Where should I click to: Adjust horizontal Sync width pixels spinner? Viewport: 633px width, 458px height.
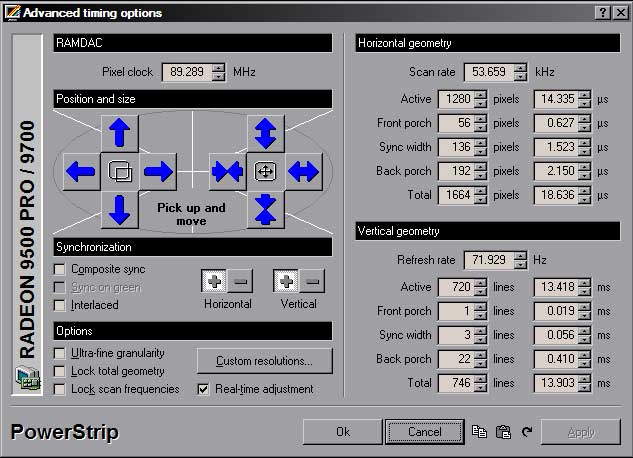pos(480,147)
